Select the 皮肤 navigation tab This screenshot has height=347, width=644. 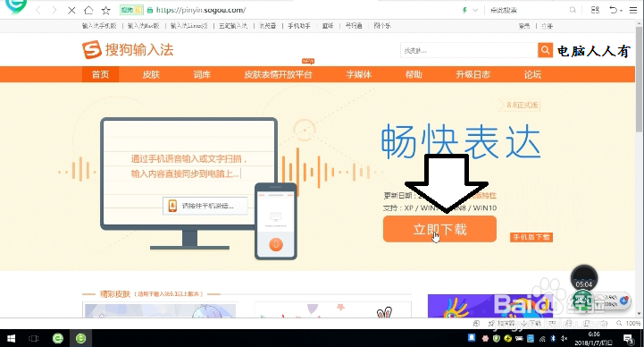click(x=151, y=74)
